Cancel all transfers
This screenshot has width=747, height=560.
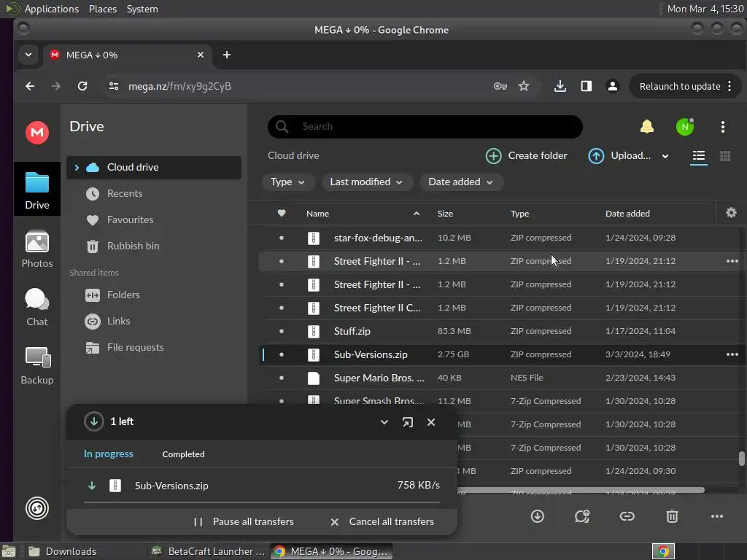click(382, 521)
